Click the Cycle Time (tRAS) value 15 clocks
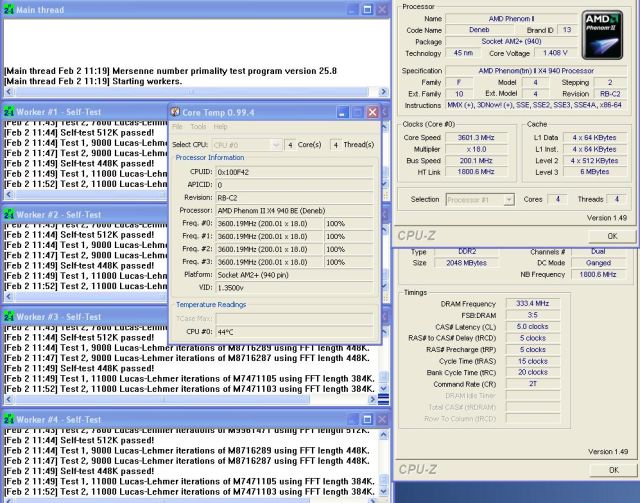 (x=533, y=361)
